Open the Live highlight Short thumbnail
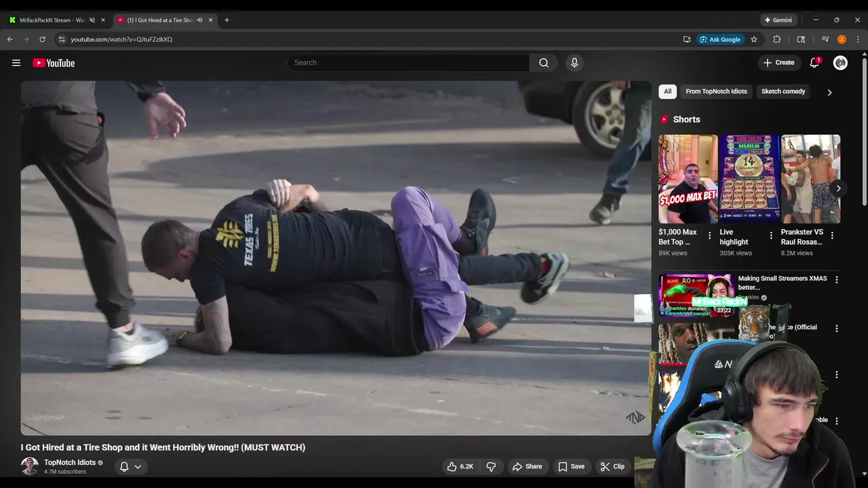868x488 pixels. [749, 179]
